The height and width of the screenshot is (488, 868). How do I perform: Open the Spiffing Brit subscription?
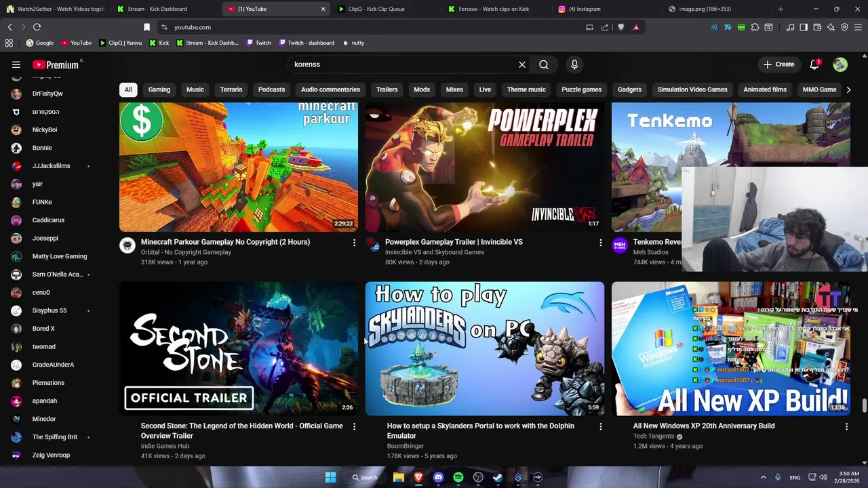55,437
